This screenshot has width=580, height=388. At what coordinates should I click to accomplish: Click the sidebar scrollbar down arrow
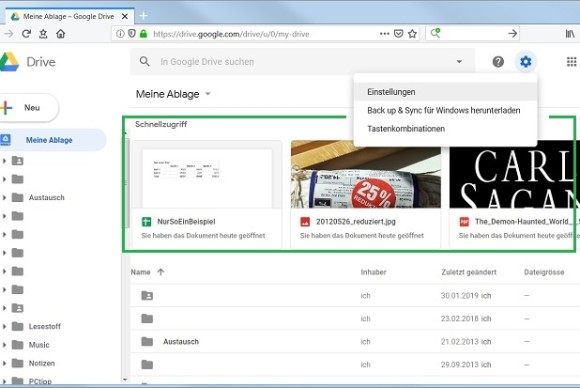pyautogui.click(x=125, y=379)
